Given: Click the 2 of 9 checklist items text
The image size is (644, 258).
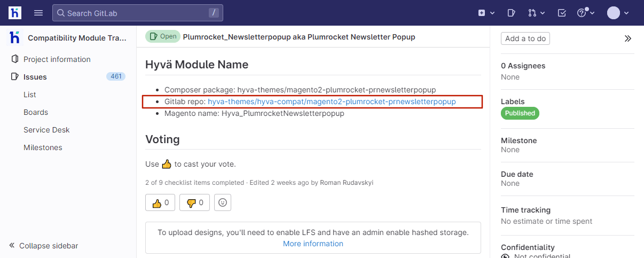Looking at the screenshot, I should pos(194,183).
